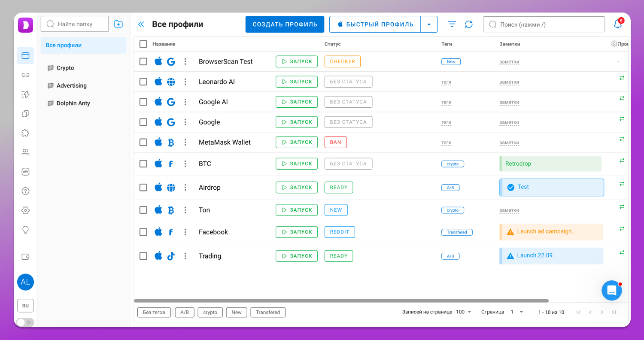644x340 pixels.
Task: Open the filter icon in toolbar
Action: tap(452, 24)
